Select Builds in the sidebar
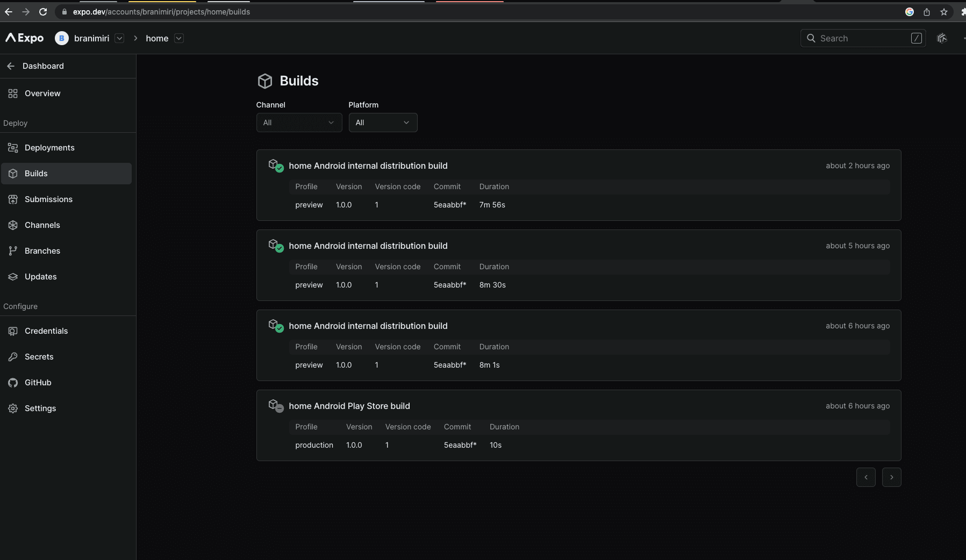Screen dimensions: 966x560 pyautogui.click(x=67, y=174)
